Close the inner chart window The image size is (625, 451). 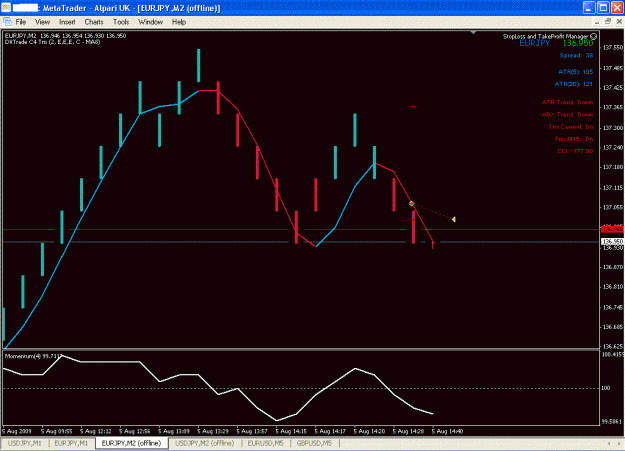point(619,22)
